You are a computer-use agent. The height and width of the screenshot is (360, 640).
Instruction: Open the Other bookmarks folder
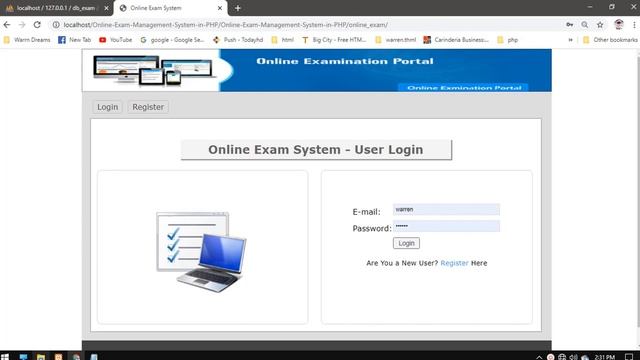(610, 40)
